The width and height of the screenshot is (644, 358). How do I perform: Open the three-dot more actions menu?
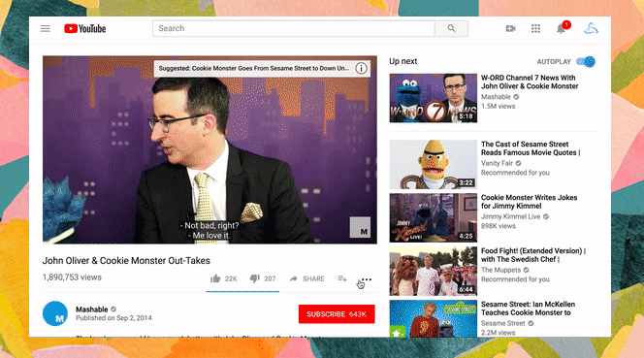[x=367, y=279]
